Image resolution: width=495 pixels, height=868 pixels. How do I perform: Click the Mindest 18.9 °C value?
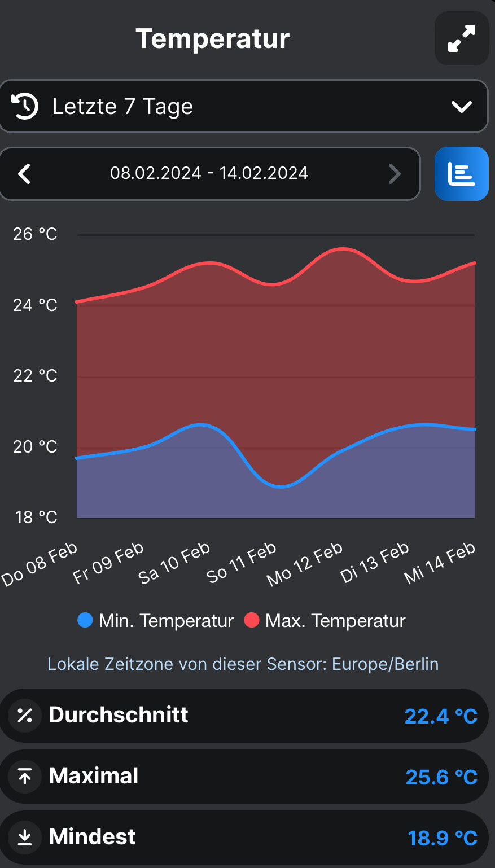pyautogui.click(x=443, y=838)
